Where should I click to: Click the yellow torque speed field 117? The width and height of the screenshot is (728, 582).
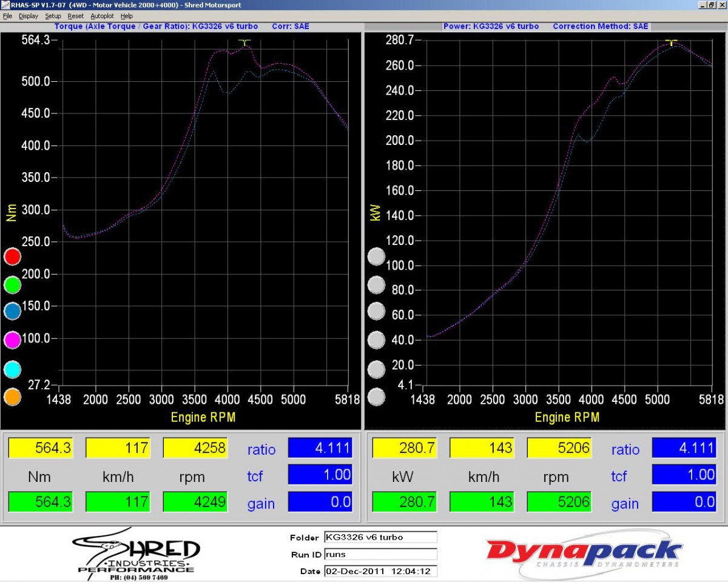pyautogui.click(x=118, y=448)
